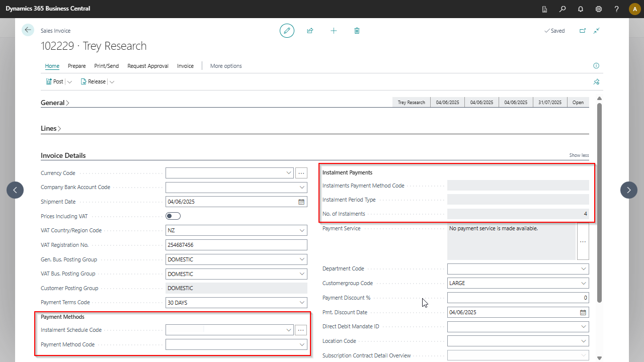Screen dimensions: 644x362
Task: Open Gen. Bus. Posting Group dropdown
Action: coord(302,259)
